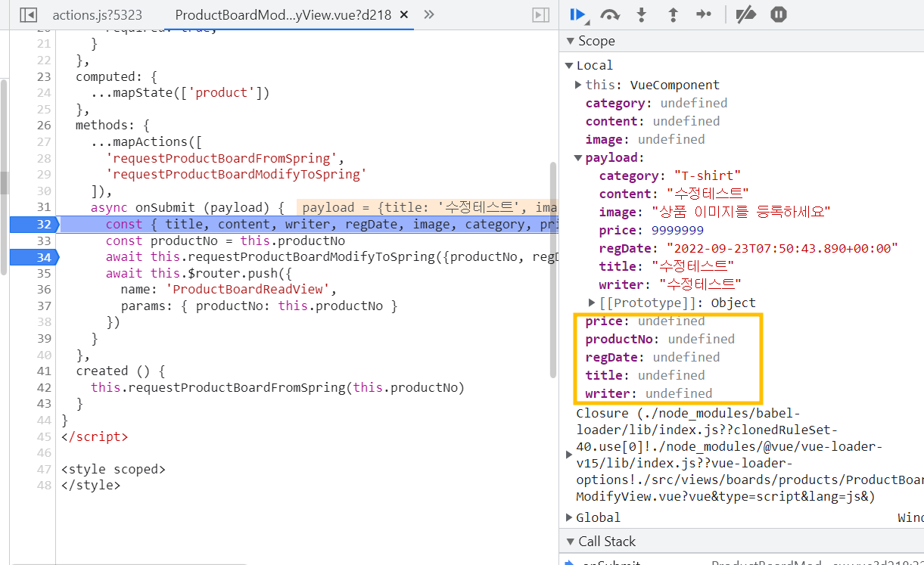Screen dimensions: 924x565
Task: Collapse the Local scope
Action: [x=570, y=65]
